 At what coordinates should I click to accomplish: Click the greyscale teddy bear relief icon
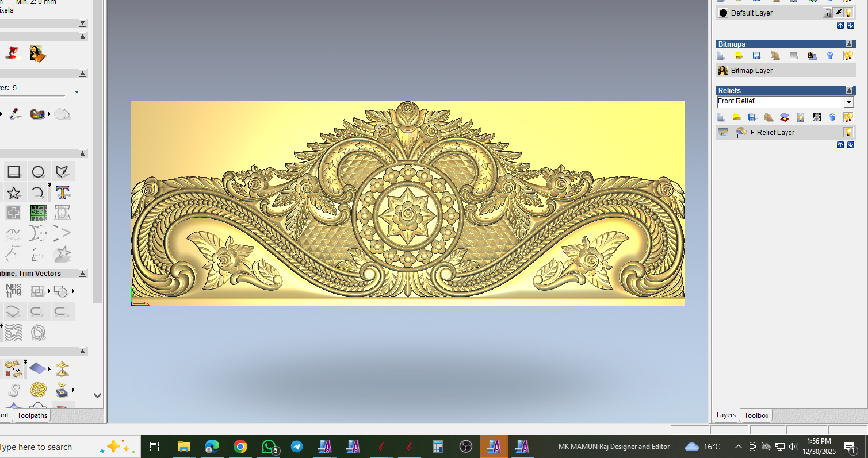pyautogui.click(x=816, y=117)
